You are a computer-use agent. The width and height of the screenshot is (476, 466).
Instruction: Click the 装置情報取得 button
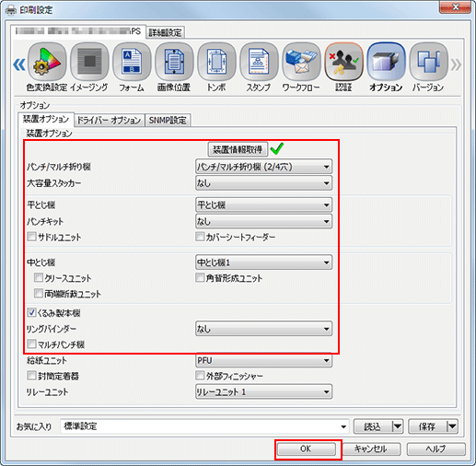tap(238, 149)
